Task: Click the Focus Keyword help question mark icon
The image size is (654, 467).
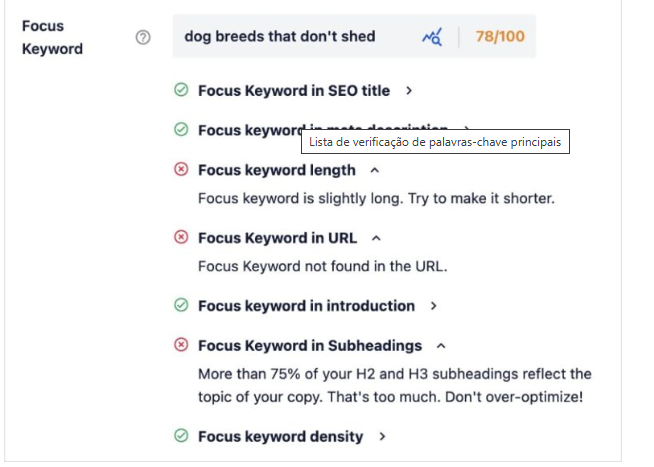Action: click(x=143, y=37)
